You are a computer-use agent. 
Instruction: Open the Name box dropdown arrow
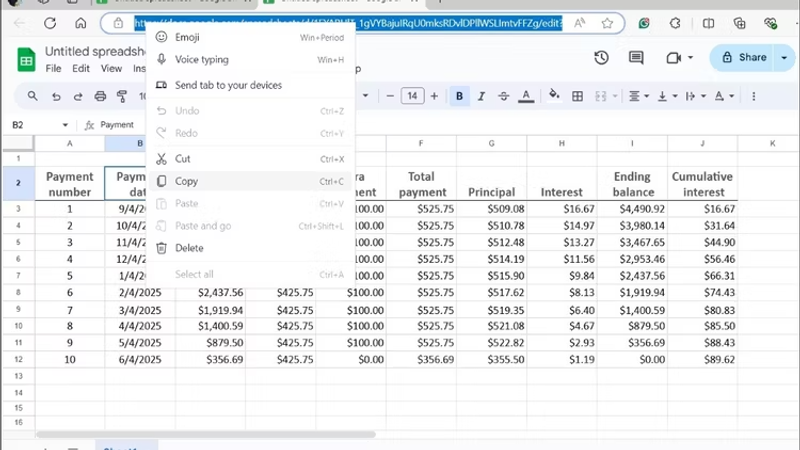point(66,125)
